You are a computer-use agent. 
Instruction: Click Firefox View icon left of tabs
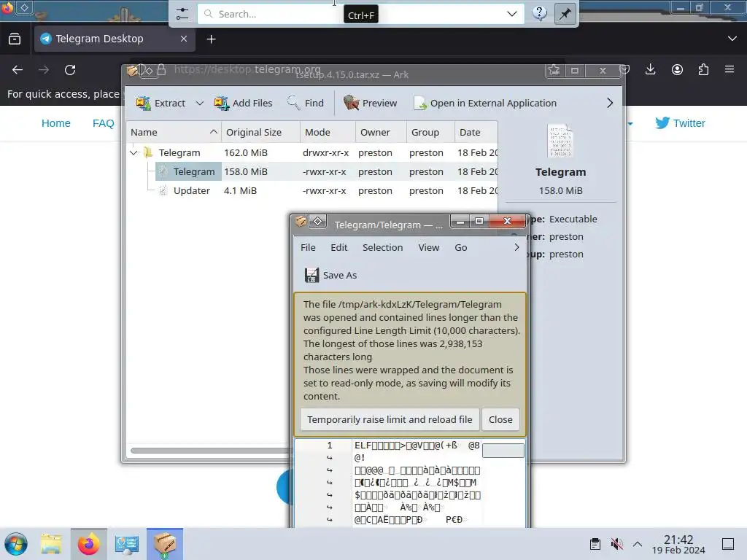(x=15, y=39)
